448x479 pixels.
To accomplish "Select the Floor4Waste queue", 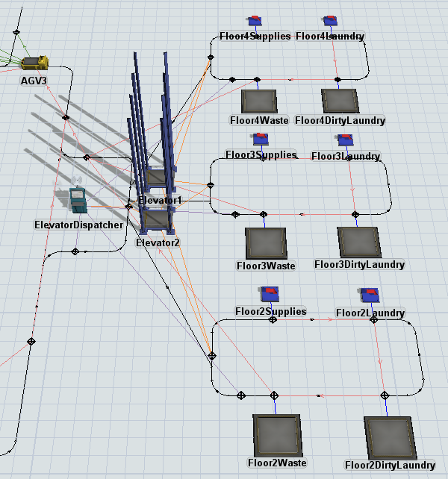I will 259,101.
